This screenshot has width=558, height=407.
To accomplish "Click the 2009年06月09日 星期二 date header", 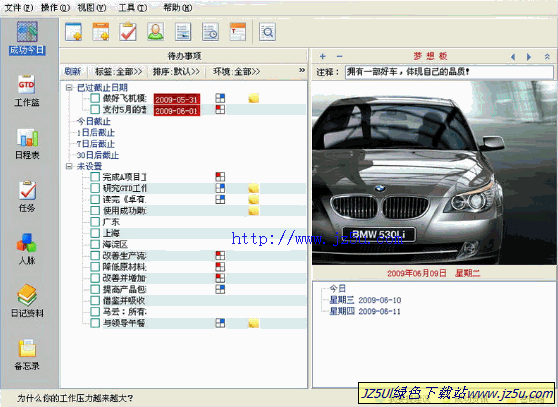I will (x=433, y=273).
